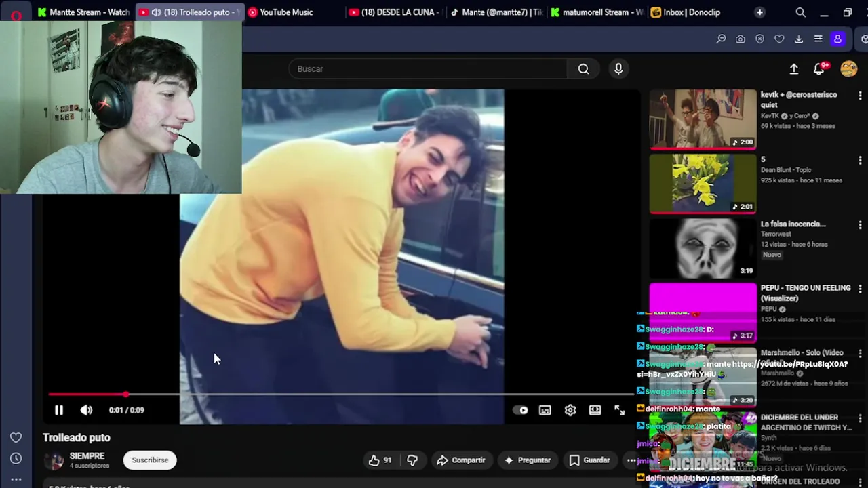Switch to Mantte Stream tab

pyautogui.click(x=84, y=12)
